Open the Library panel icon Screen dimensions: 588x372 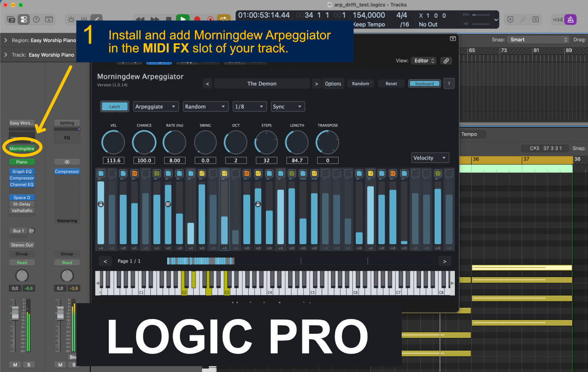[11, 19]
